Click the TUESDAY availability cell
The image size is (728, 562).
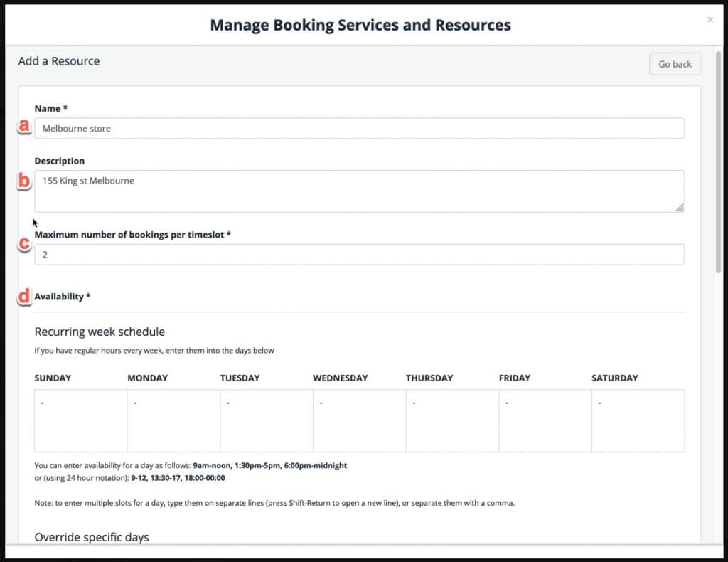pyautogui.click(x=265, y=420)
